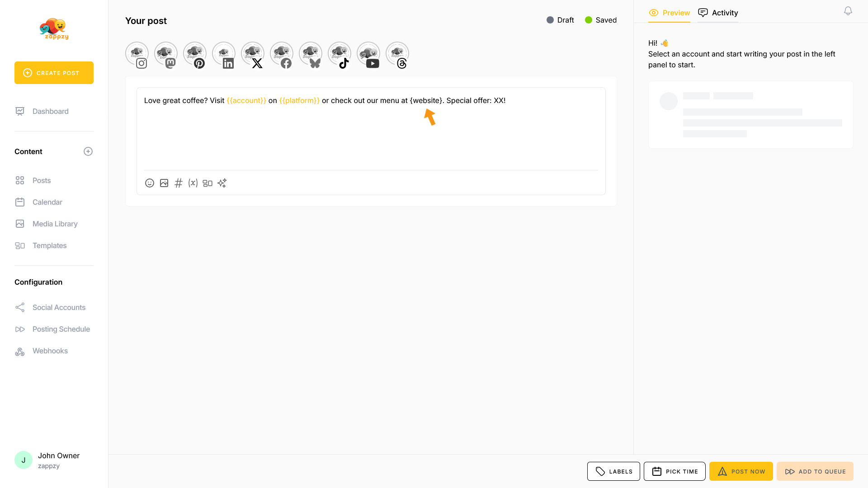Open the hashtag picker icon
Viewport: 868px width, 488px height.
click(x=179, y=183)
